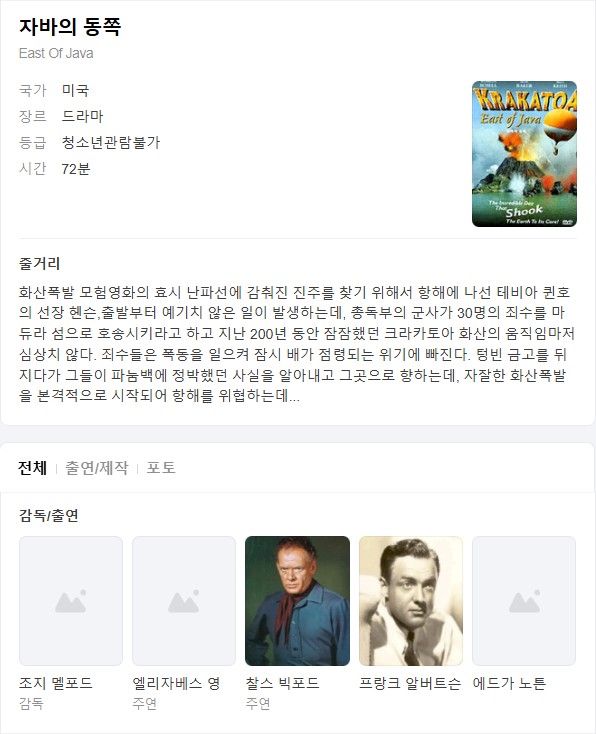Open the 포토 tab
Viewport: 596px width, 734px height.
pyautogui.click(x=161, y=468)
